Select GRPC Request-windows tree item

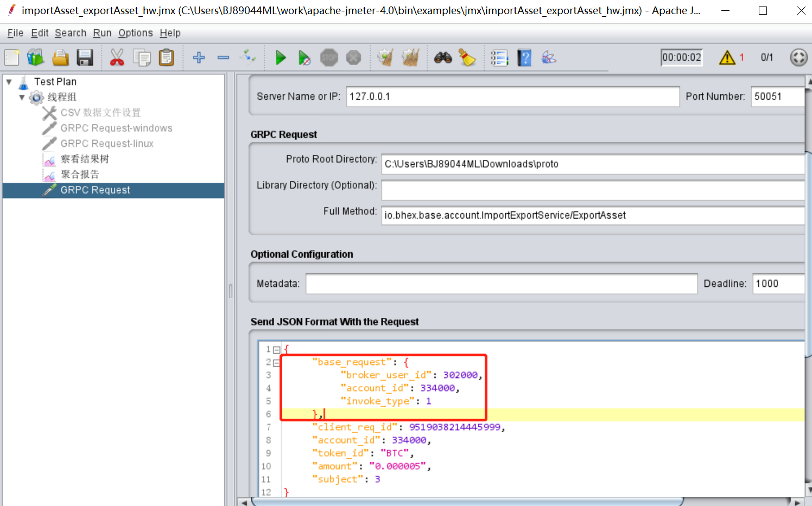117,128
